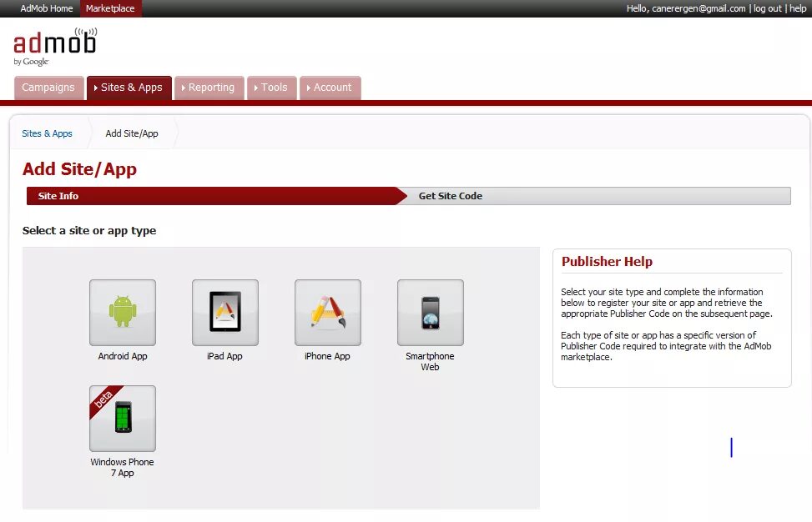Click the Smartphone Web label
Image resolution: width=812 pixels, height=522 pixels.
(x=430, y=361)
